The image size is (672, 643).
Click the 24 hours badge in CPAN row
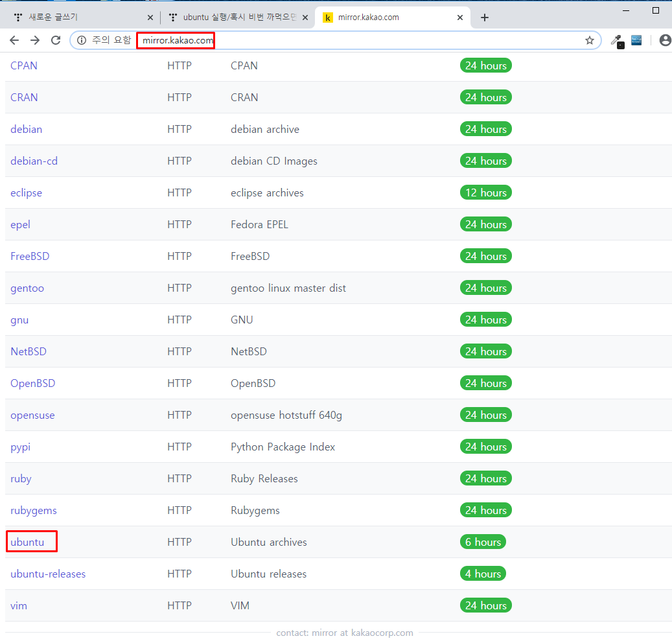(x=485, y=65)
